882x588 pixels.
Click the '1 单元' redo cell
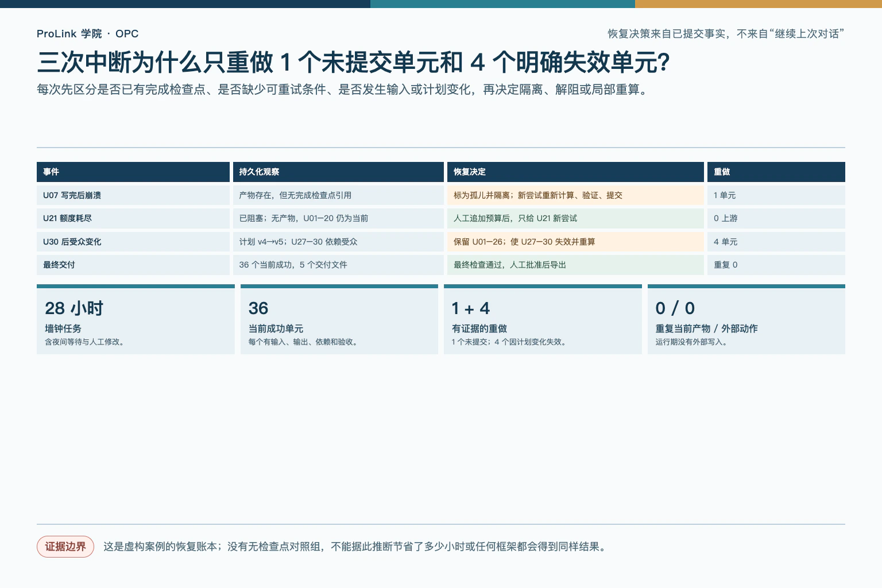(x=776, y=195)
